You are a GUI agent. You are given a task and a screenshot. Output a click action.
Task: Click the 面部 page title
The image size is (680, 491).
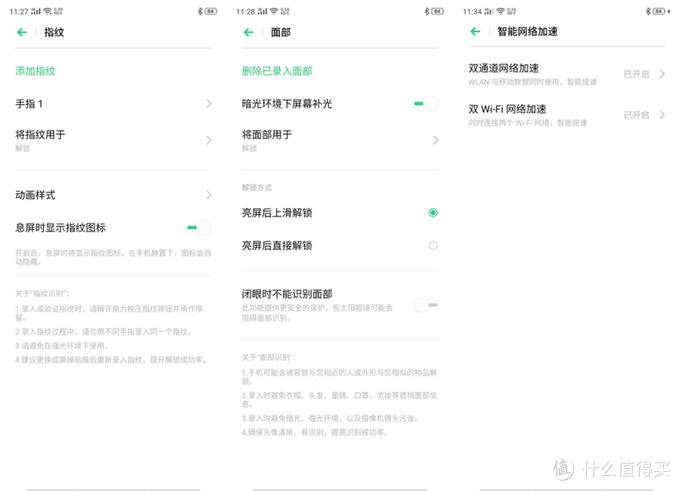[281, 32]
